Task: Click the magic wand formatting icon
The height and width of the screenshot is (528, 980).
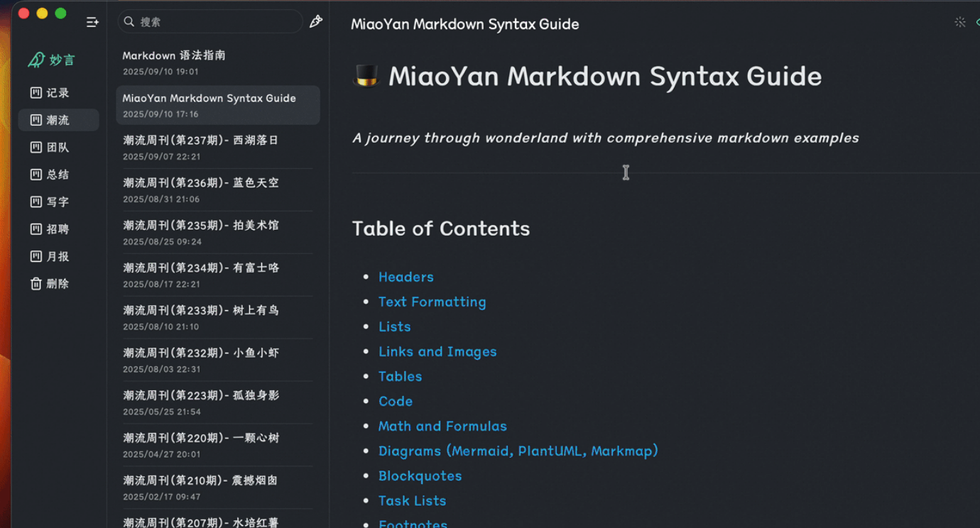Action: [x=959, y=22]
